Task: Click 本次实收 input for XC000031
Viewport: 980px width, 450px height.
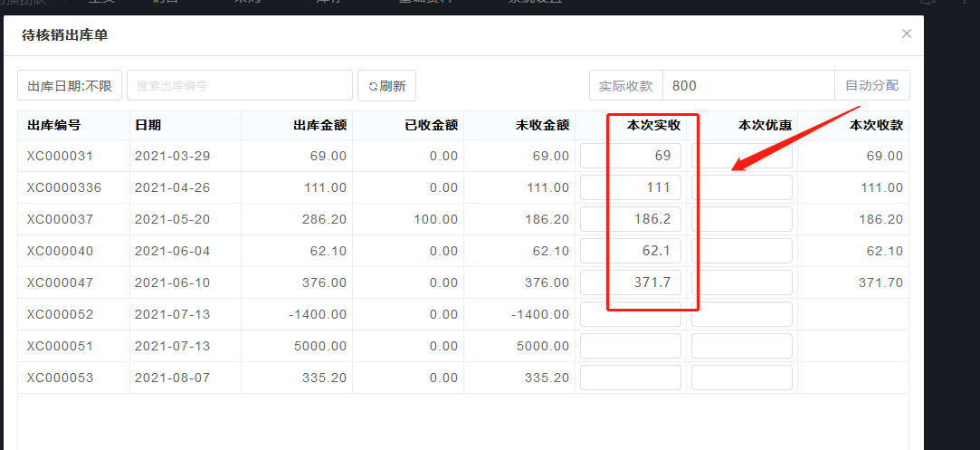Action: point(631,156)
